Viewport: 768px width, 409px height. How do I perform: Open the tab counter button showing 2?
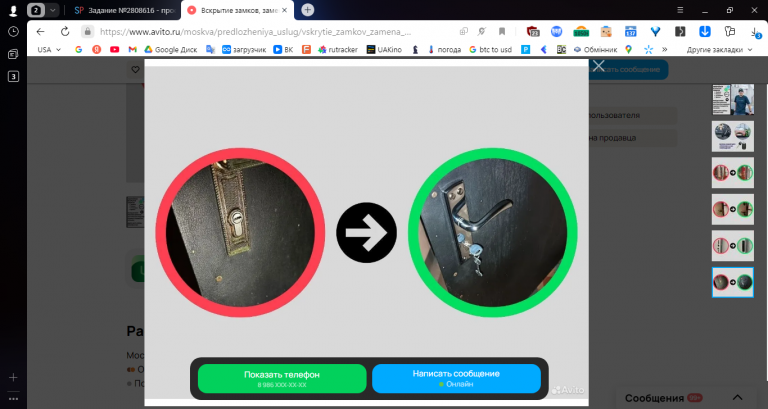point(36,10)
